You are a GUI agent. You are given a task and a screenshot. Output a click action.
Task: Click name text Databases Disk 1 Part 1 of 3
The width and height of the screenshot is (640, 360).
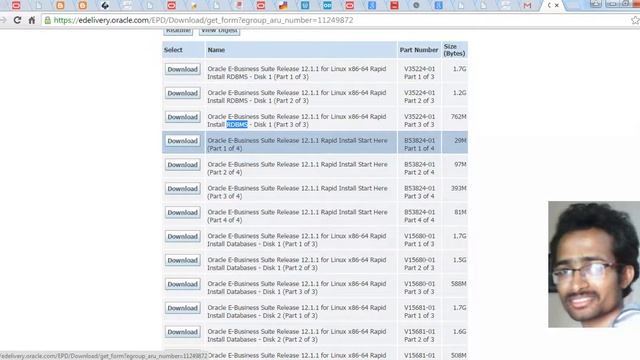pyautogui.click(x=297, y=240)
